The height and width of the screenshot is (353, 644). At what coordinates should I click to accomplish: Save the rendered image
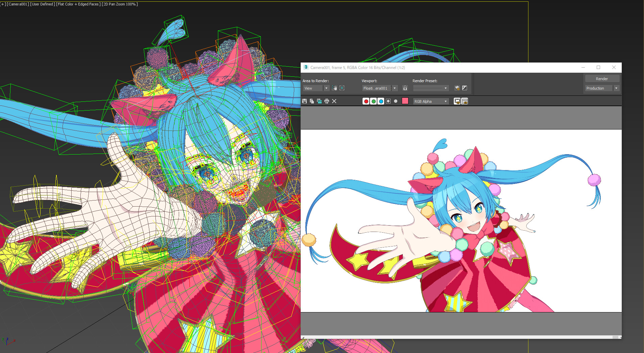tap(305, 101)
